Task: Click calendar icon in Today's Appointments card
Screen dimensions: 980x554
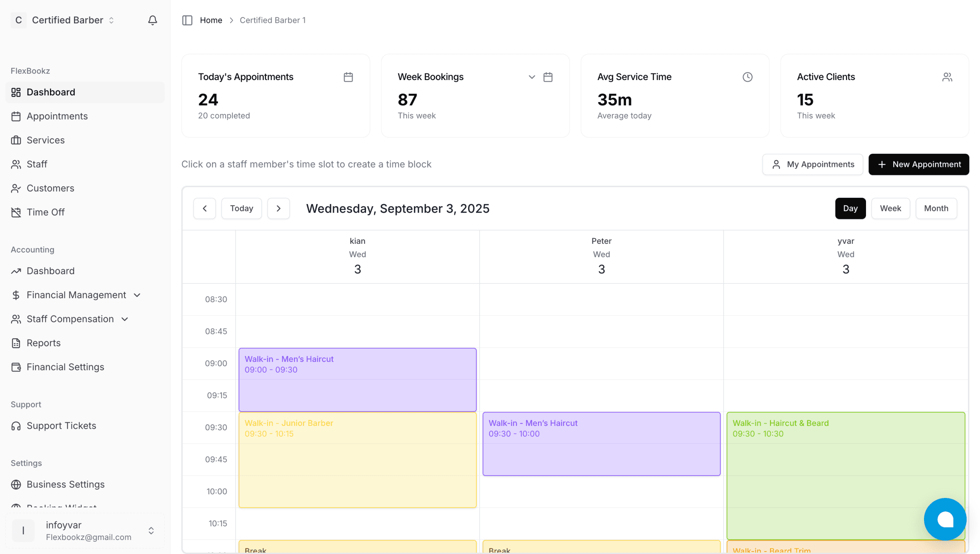Action: [348, 77]
